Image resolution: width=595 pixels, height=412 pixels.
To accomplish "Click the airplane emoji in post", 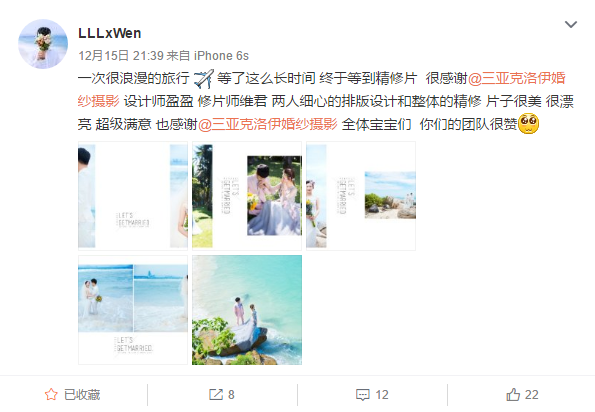I will coord(204,79).
